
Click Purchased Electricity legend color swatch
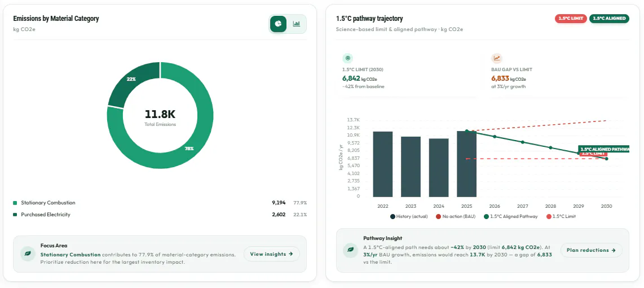point(15,215)
